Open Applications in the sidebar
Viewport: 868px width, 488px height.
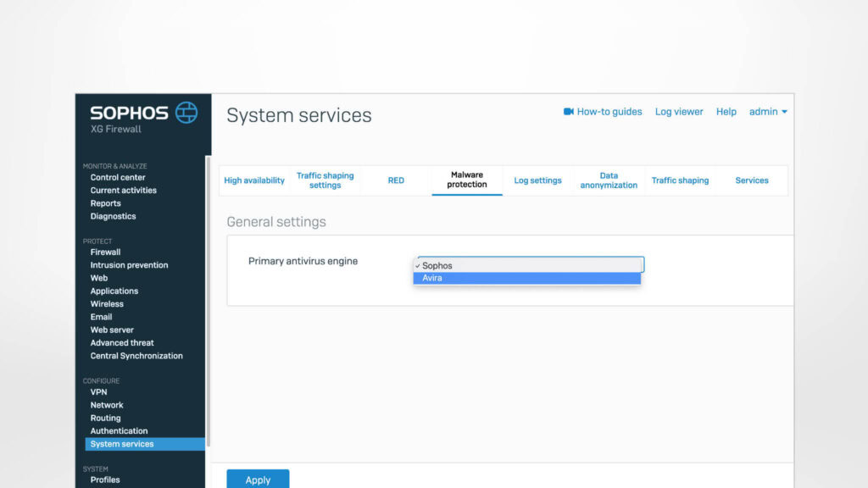tap(114, 291)
